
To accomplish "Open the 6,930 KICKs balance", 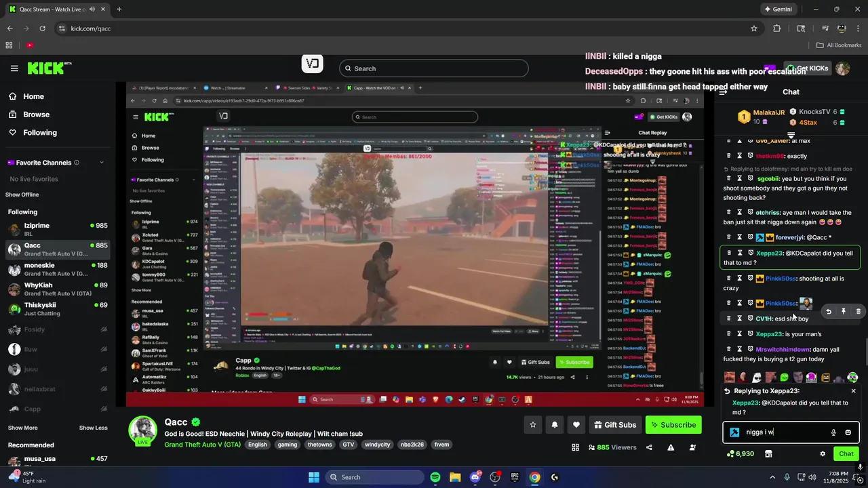I will [x=739, y=453].
